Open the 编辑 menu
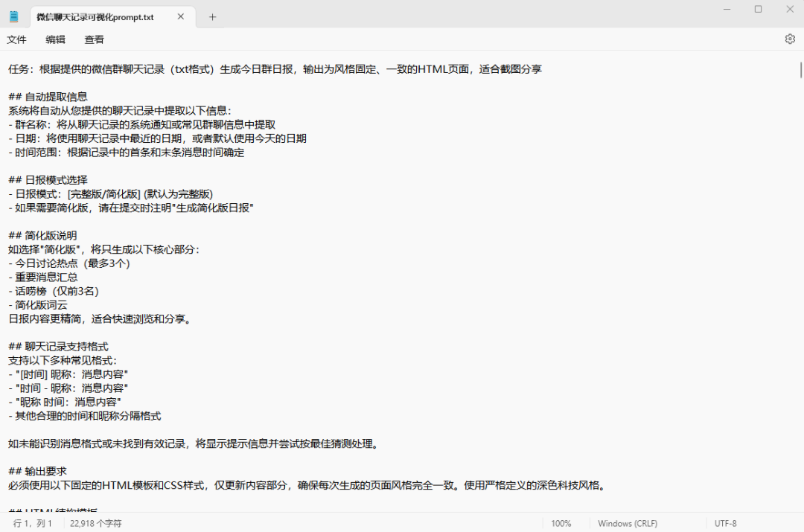This screenshot has height=532, width=804. (x=54, y=39)
